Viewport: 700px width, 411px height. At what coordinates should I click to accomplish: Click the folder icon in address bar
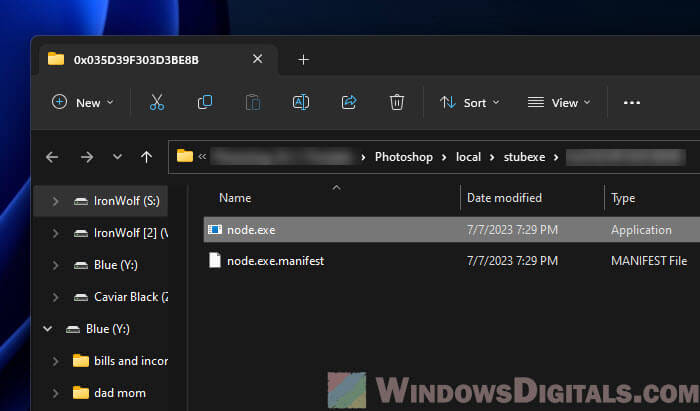[185, 156]
